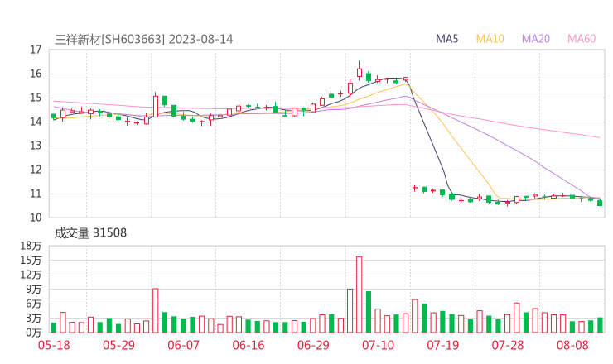Click the price axis value 14
613x364 pixels.
point(36,122)
